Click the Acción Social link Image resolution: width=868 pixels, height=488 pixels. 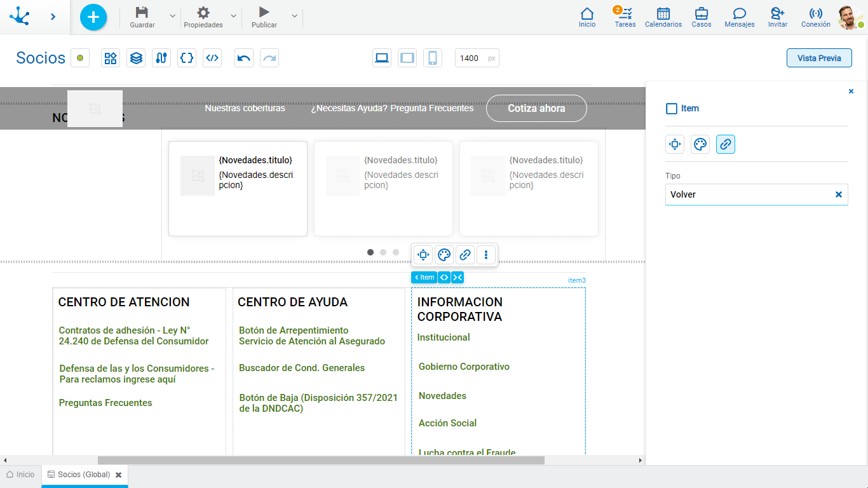447,423
